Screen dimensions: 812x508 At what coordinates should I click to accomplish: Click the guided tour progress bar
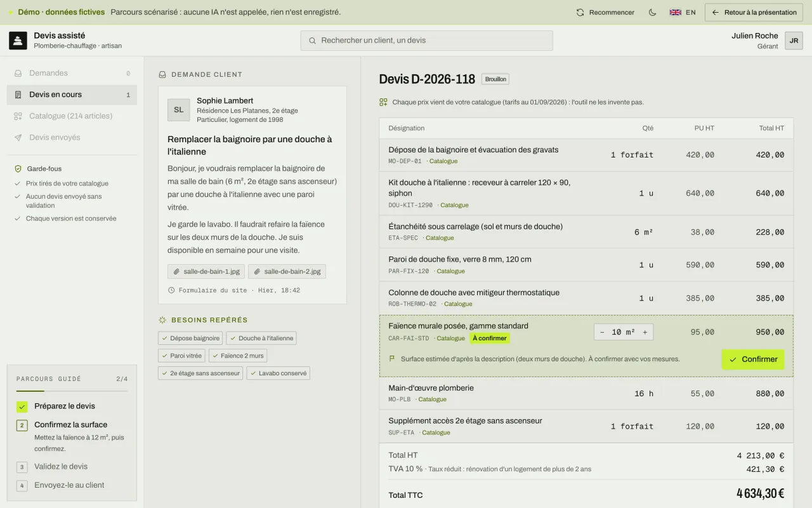pyautogui.click(x=72, y=391)
